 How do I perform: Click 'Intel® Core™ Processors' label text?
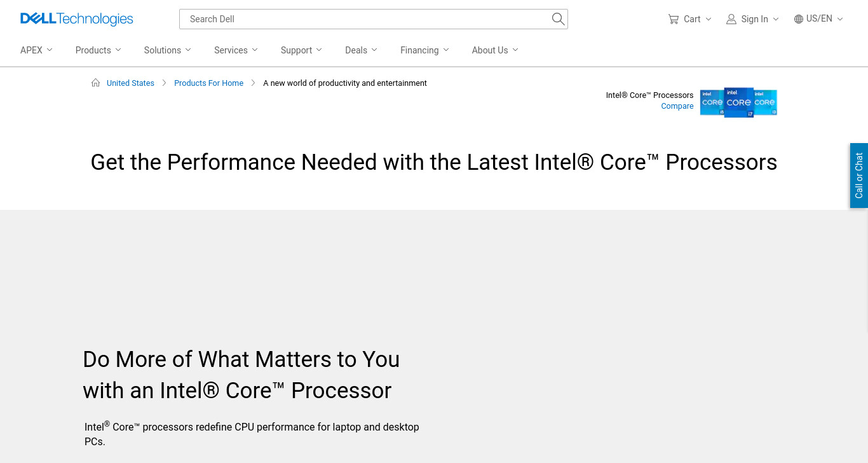(x=649, y=95)
